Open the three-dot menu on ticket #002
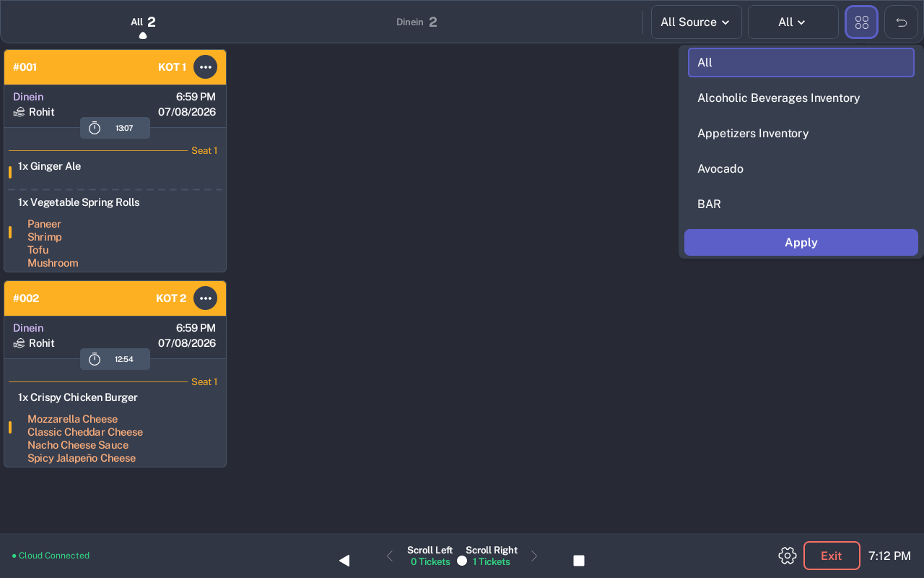 pos(206,298)
